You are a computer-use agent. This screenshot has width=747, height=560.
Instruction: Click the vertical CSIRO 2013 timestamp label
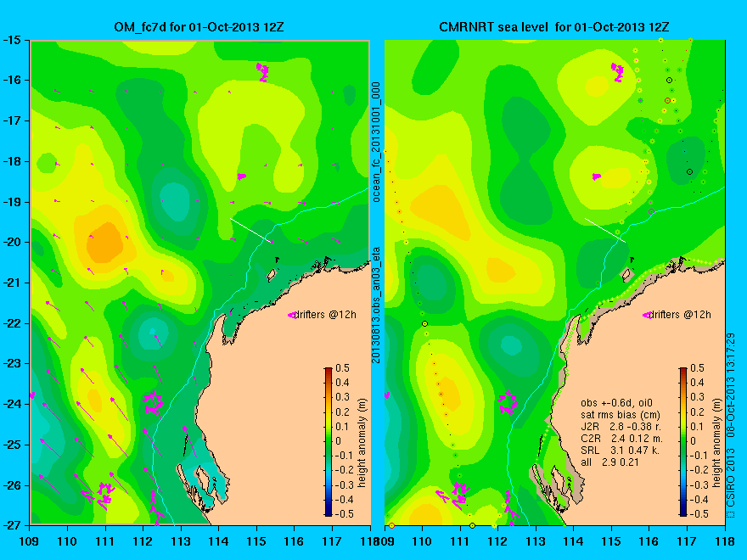[x=731, y=425]
